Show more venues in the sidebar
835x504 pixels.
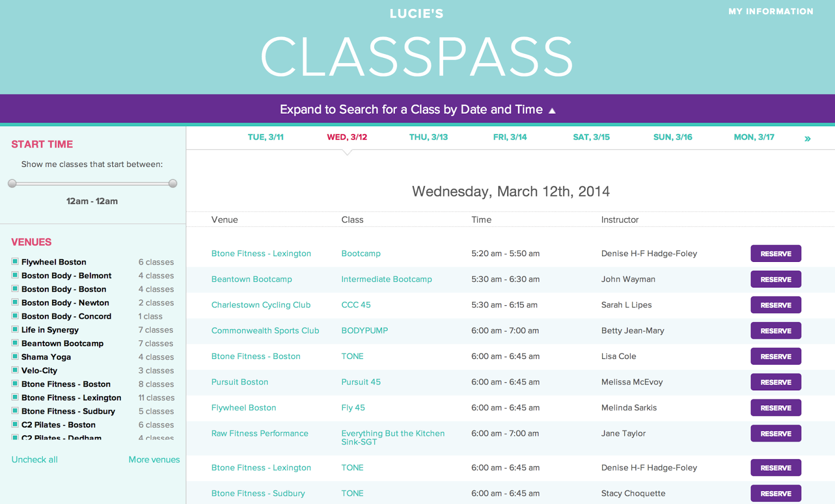154,460
